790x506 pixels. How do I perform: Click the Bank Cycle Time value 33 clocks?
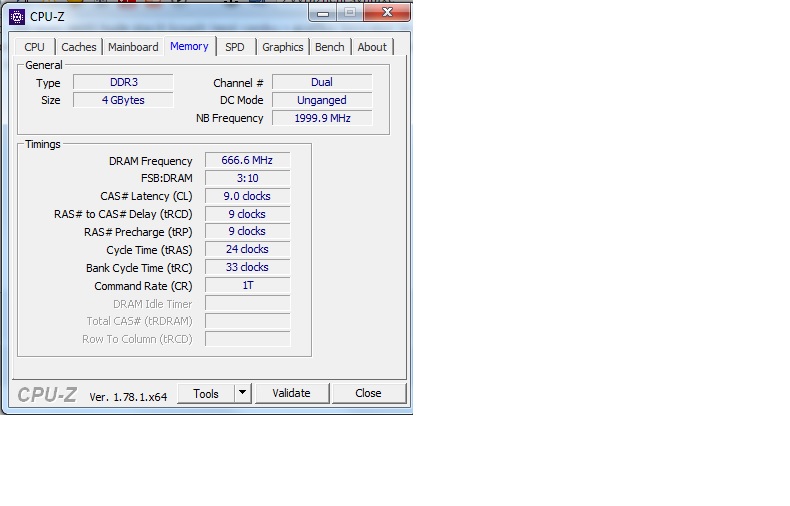tap(247, 267)
